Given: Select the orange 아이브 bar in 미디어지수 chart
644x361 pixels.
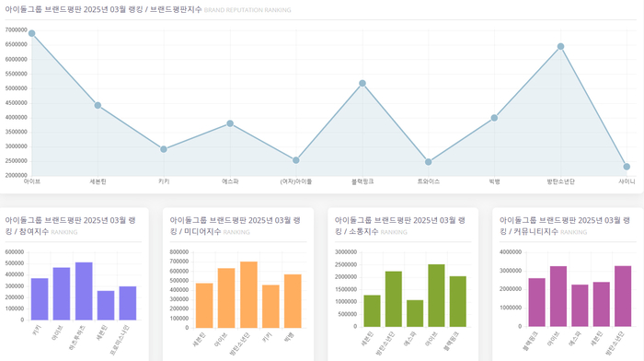Looking at the screenshot, I should [x=226, y=298].
